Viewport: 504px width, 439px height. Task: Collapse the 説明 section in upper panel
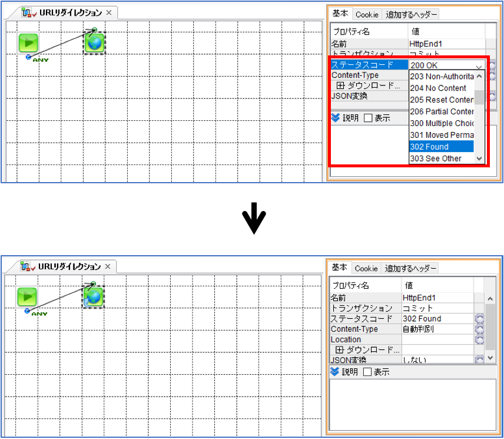[x=336, y=118]
